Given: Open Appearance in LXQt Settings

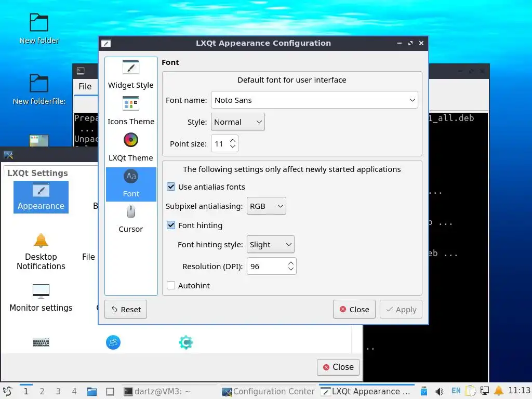Looking at the screenshot, I should 41,197.
